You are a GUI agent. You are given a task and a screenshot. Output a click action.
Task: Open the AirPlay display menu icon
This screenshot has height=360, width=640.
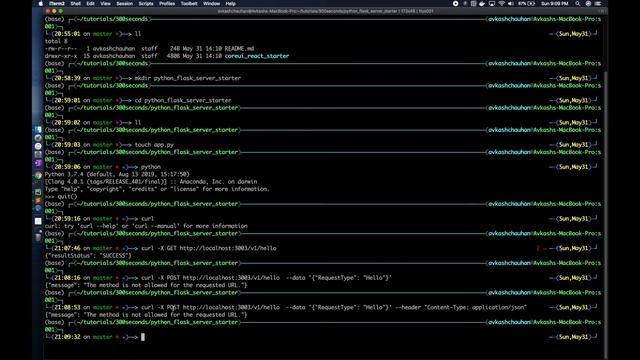click(492, 4)
